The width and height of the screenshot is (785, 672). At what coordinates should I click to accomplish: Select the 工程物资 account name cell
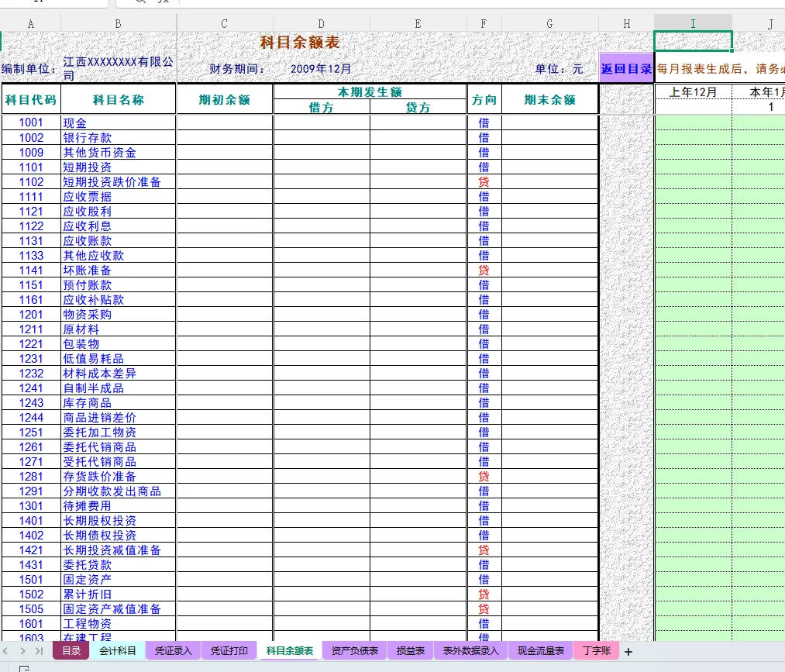pos(118,623)
